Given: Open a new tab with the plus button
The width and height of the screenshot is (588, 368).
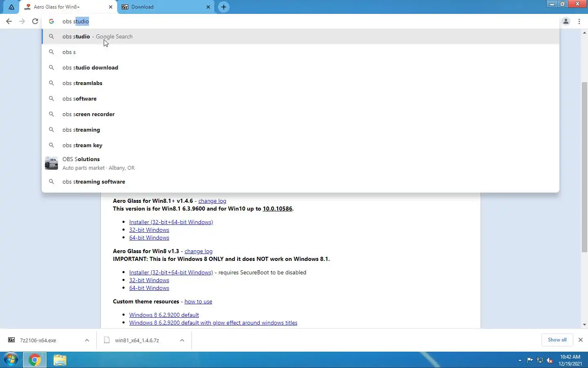Looking at the screenshot, I should pyautogui.click(x=224, y=7).
